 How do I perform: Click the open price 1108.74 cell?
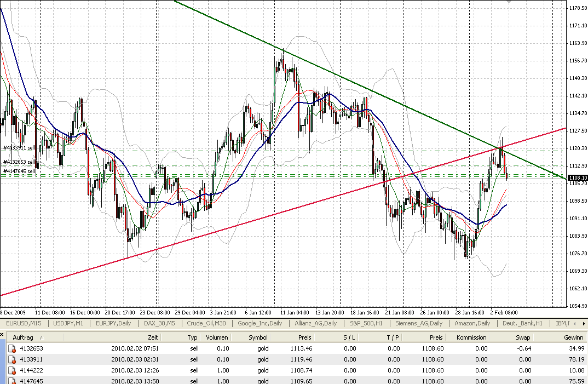301,370
